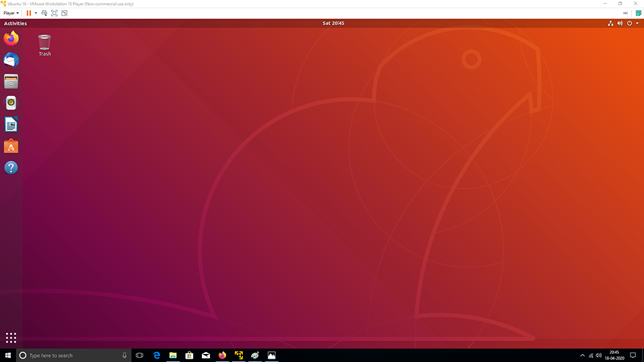The width and height of the screenshot is (644, 362).
Task: Restore down the VMware window
Action: 620,4
